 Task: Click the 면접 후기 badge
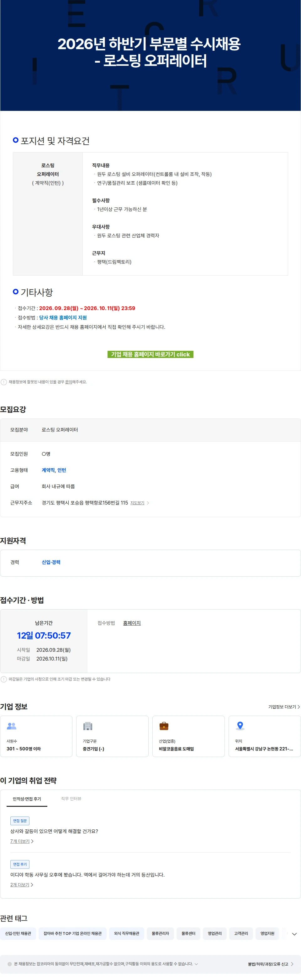(x=20, y=864)
